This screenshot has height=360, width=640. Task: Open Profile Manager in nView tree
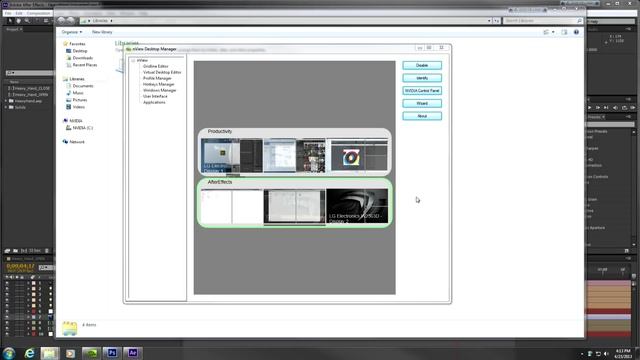point(157,78)
